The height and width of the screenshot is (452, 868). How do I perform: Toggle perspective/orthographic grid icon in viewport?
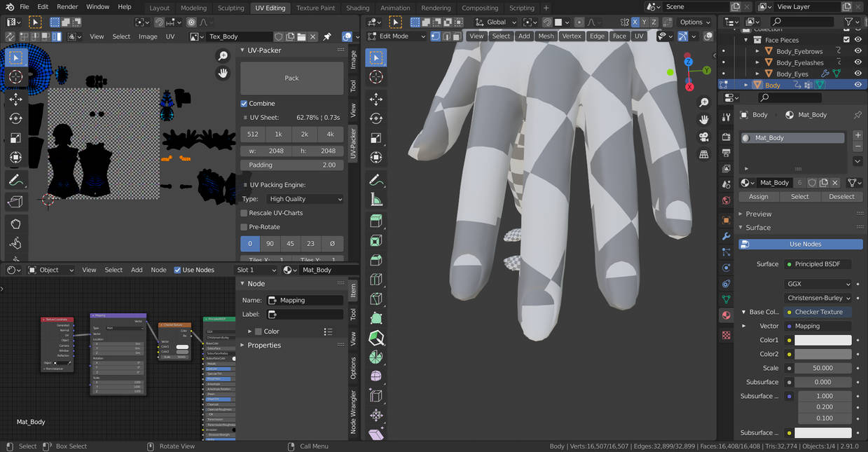(704, 154)
